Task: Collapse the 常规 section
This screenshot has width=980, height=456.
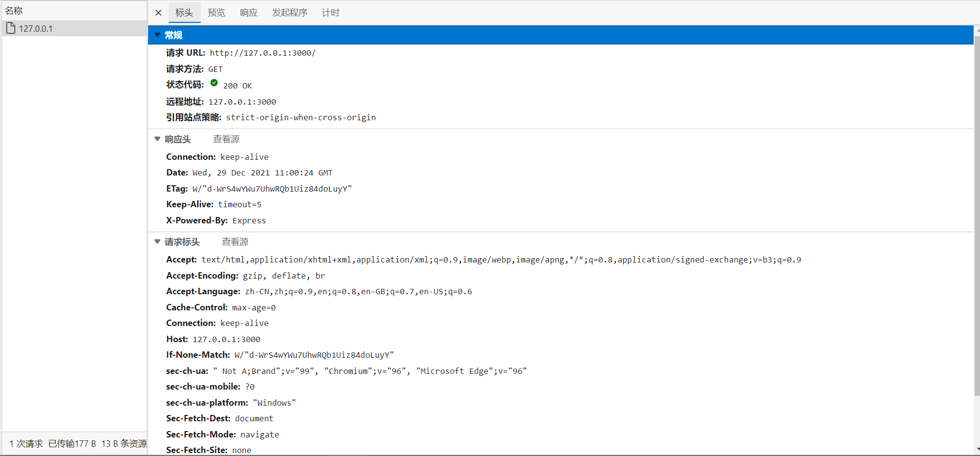Action: click(157, 35)
